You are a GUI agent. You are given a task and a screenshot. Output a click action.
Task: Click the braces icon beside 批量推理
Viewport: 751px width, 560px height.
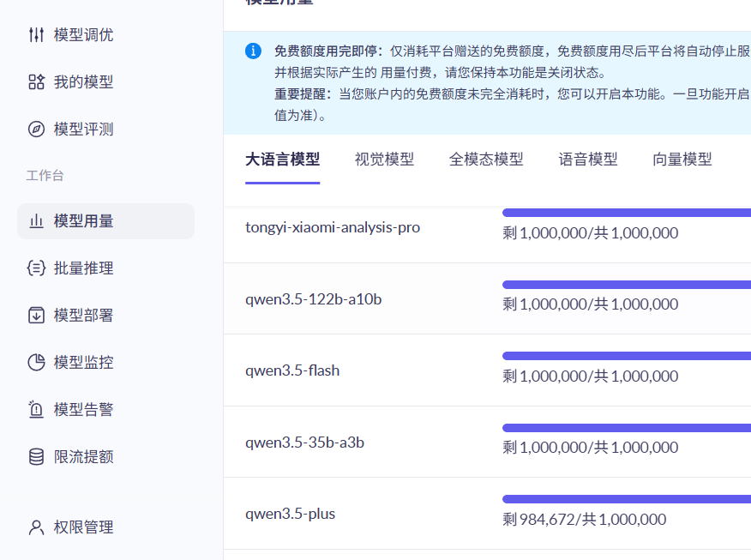[36, 268]
